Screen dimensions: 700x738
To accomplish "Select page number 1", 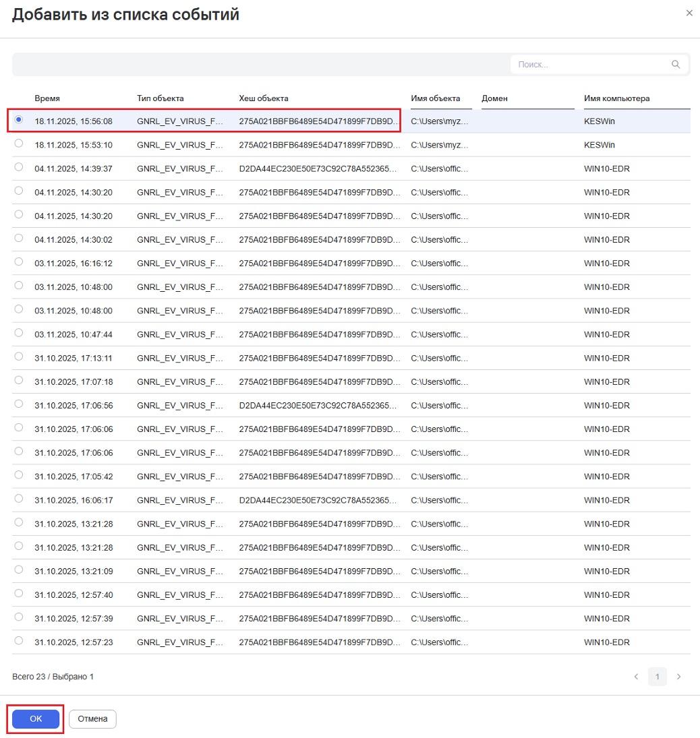I will 657,677.
